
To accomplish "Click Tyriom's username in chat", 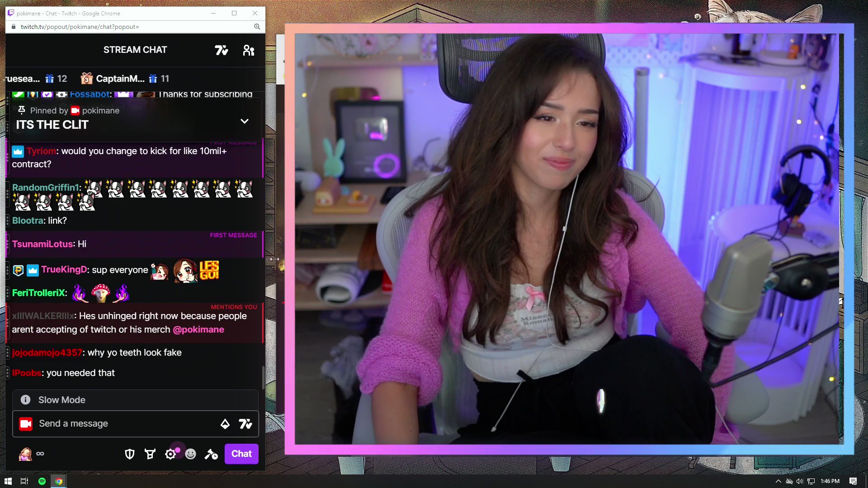I will click(41, 151).
